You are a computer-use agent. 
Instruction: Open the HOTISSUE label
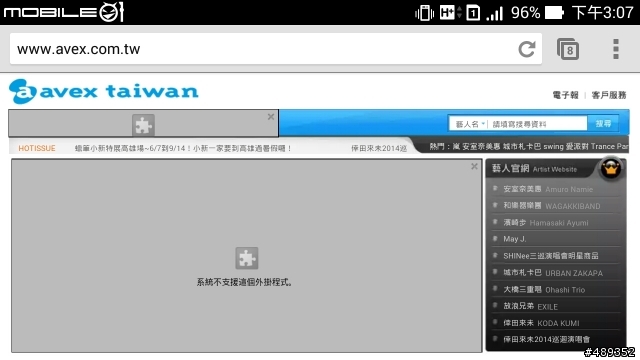(37, 148)
